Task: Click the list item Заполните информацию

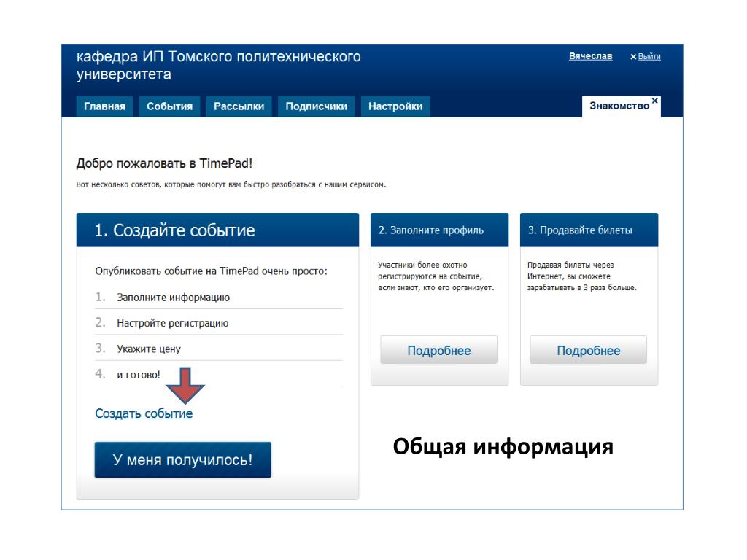Action: click(219, 297)
